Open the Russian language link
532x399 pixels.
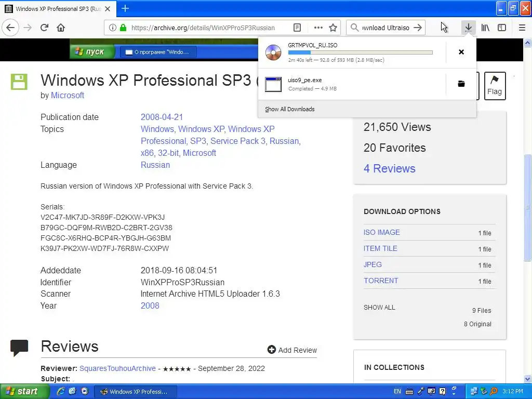[x=155, y=165]
